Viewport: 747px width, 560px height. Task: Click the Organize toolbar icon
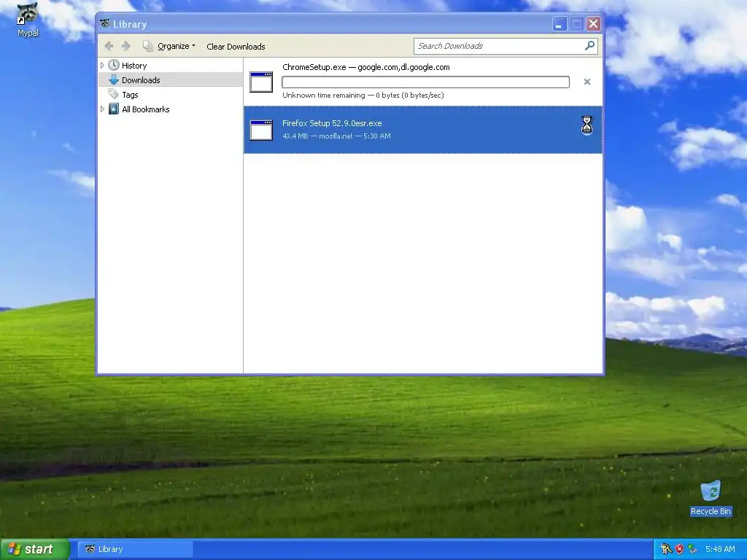(148, 46)
